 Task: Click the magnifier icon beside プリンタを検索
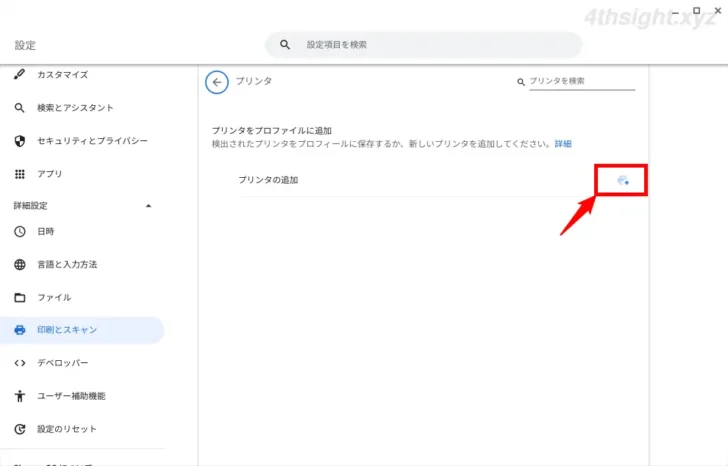(x=521, y=82)
